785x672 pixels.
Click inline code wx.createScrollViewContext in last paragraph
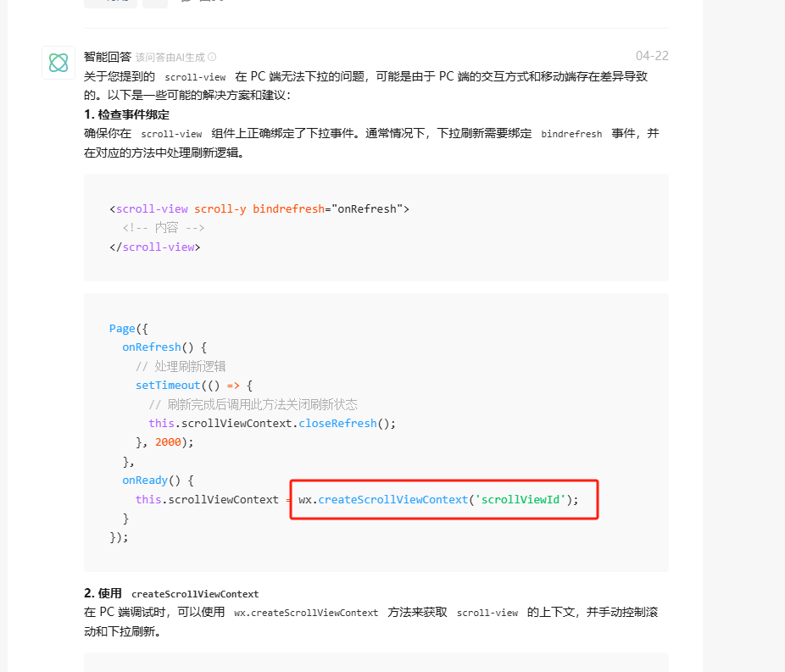coord(306,613)
